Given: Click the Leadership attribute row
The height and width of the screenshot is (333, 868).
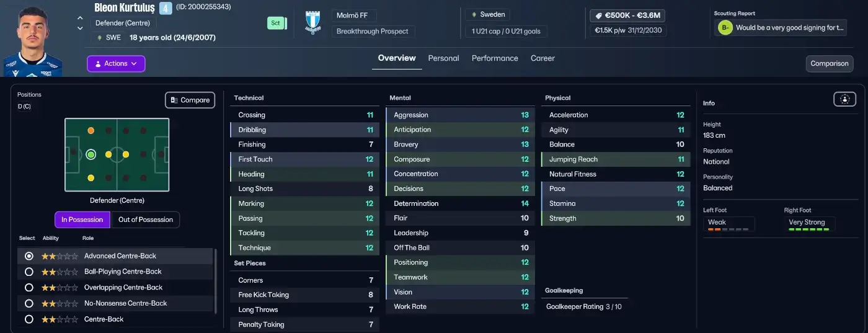Looking at the screenshot, I should coord(460,233).
